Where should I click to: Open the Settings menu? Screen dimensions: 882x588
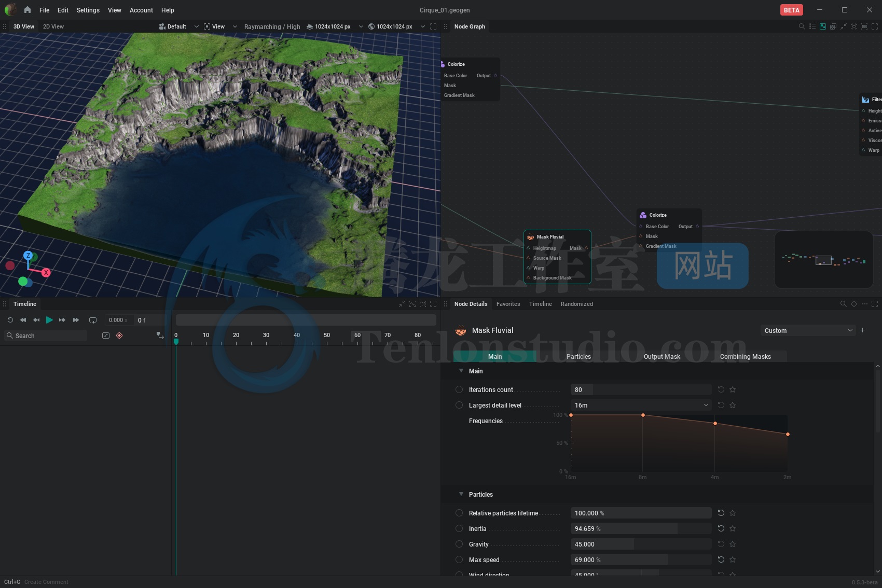(88, 10)
